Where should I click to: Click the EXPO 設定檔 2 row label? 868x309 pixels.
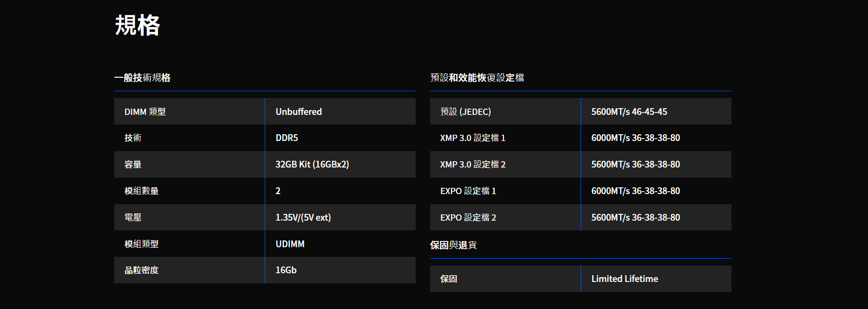pos(468,217)
